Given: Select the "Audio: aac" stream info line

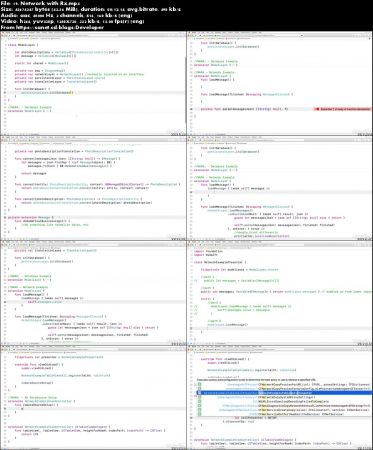Looking at the screenshot, I should pos(67,15).
